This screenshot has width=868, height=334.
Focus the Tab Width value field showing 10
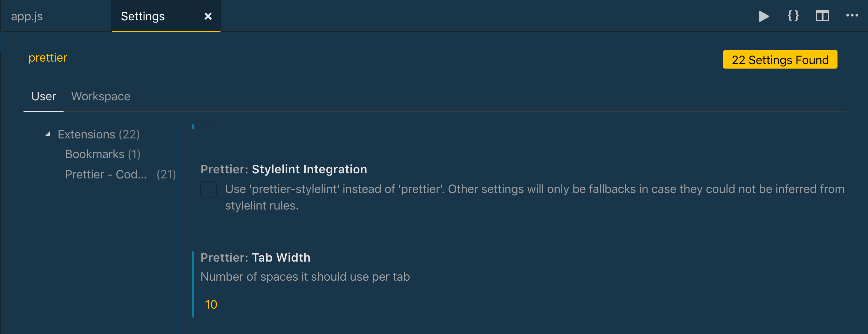click(x=291, y=304)
